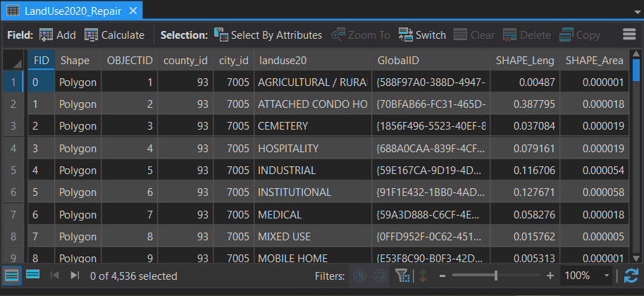
Task: Click the zoom out minus button
Action: point(442,276)
